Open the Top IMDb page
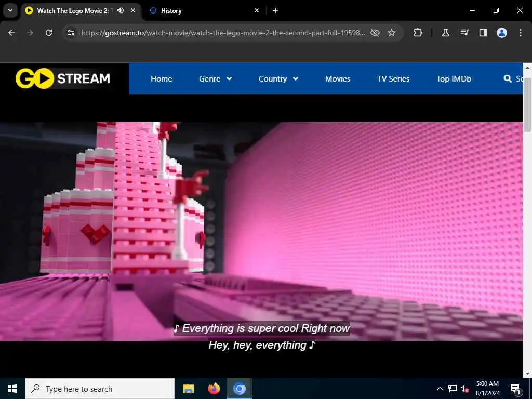532x399 pixels. click(x=454, y=79)
